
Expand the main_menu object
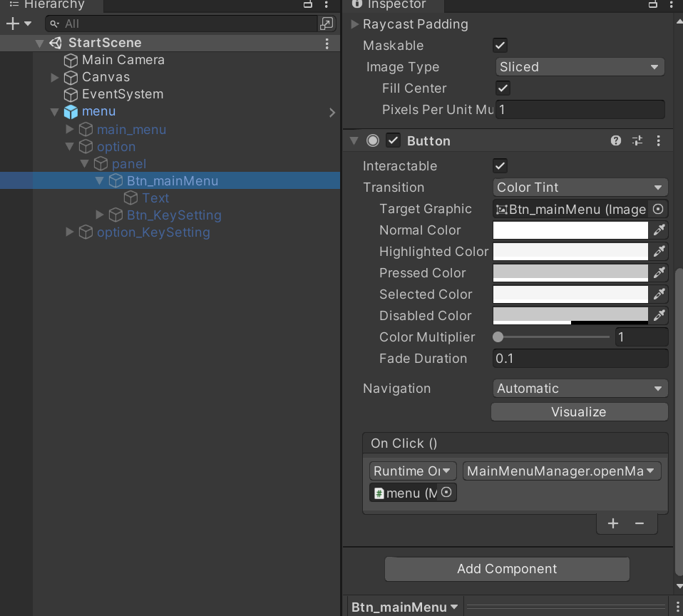tap(69, 129)
